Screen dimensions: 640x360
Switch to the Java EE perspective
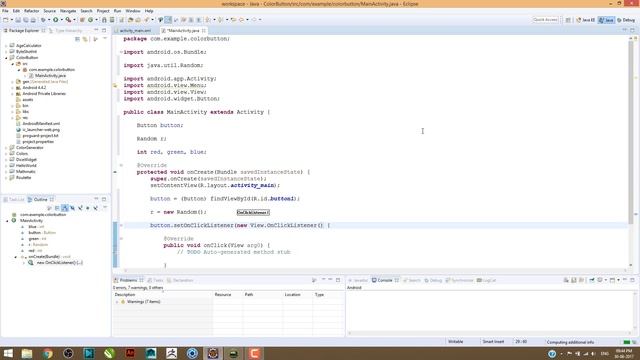pyautogui.click(x=585, y=20)
